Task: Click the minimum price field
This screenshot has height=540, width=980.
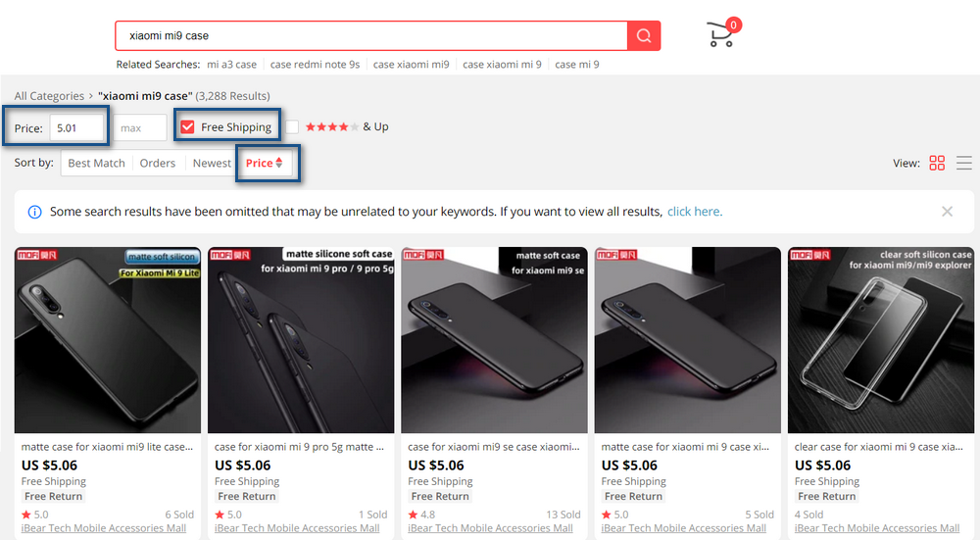Action: [78, 128]
